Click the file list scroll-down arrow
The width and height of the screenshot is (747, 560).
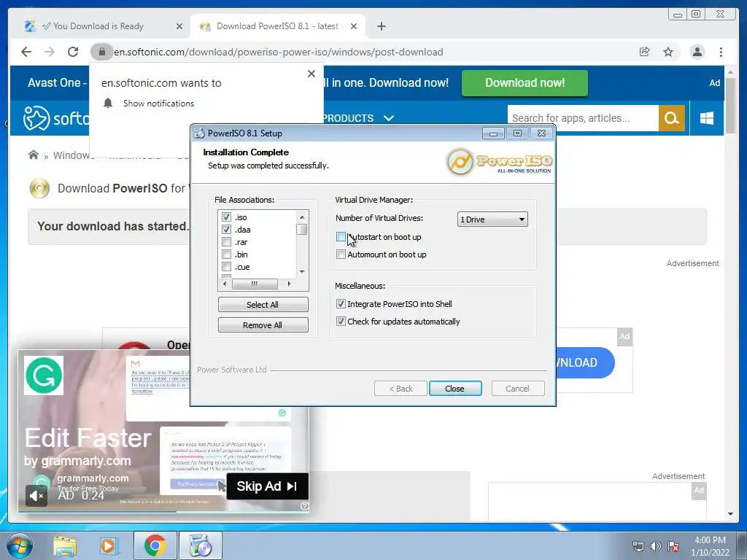pos(301,271)
